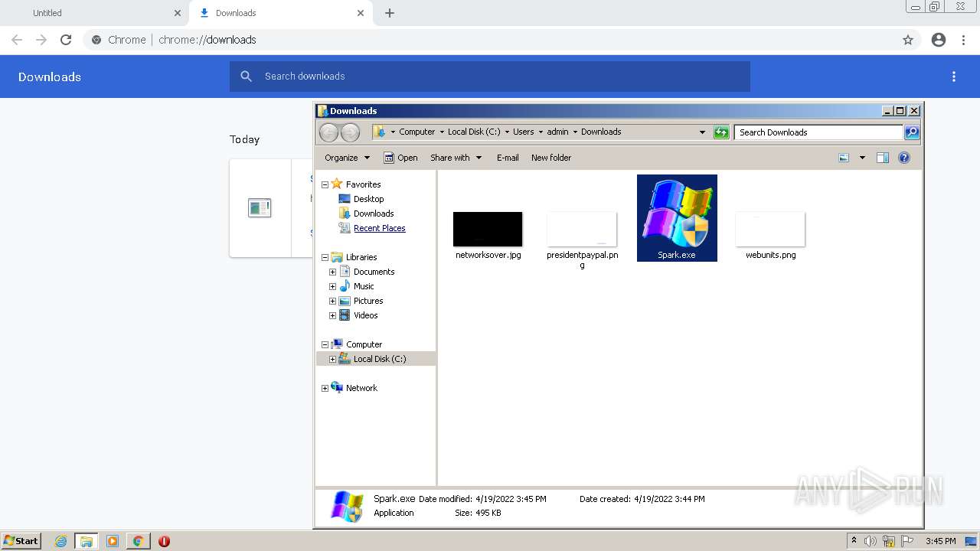
Task: Click the Search downloads field
Action: [490, 77]
